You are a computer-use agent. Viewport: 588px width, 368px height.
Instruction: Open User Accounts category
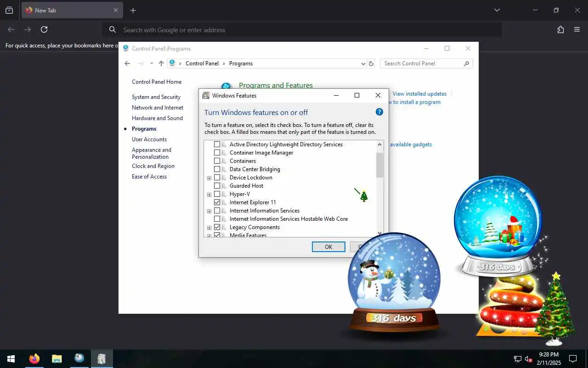tap(149, 139)
